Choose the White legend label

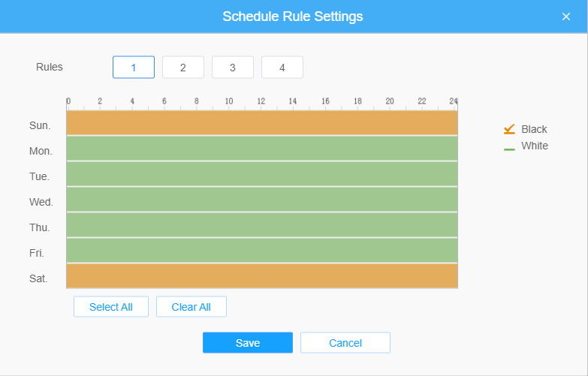(535, 146)
